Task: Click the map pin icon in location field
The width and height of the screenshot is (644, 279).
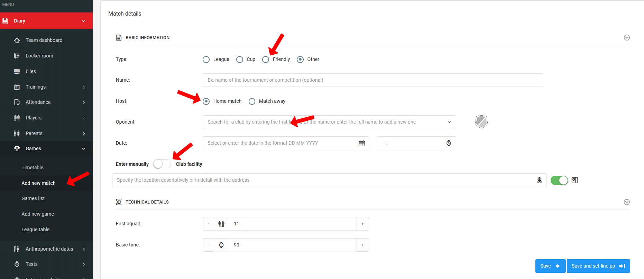Action: pyautogui.click(x=539, y=180)
